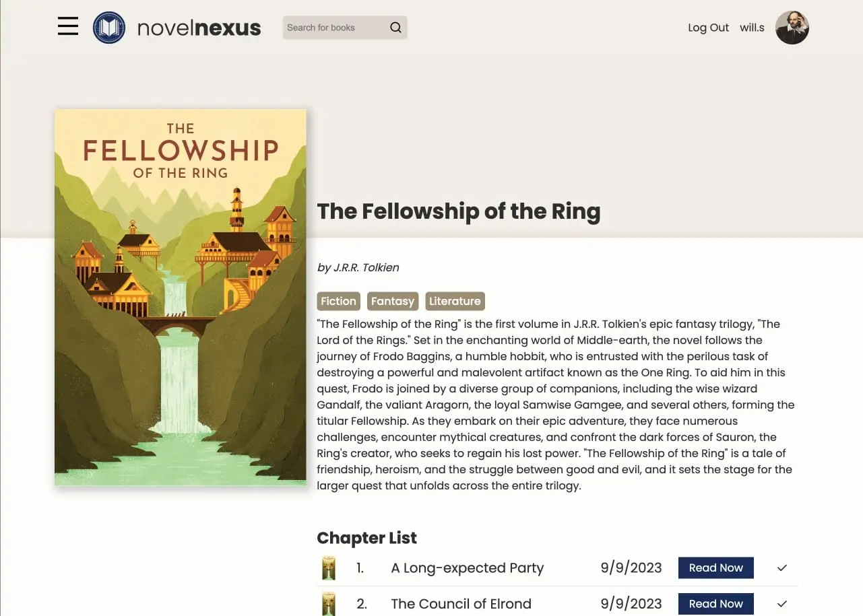Viewport: 863px width, 616px height.
Task: Click the magnifying glass search icon
Action: coord(395,27)
